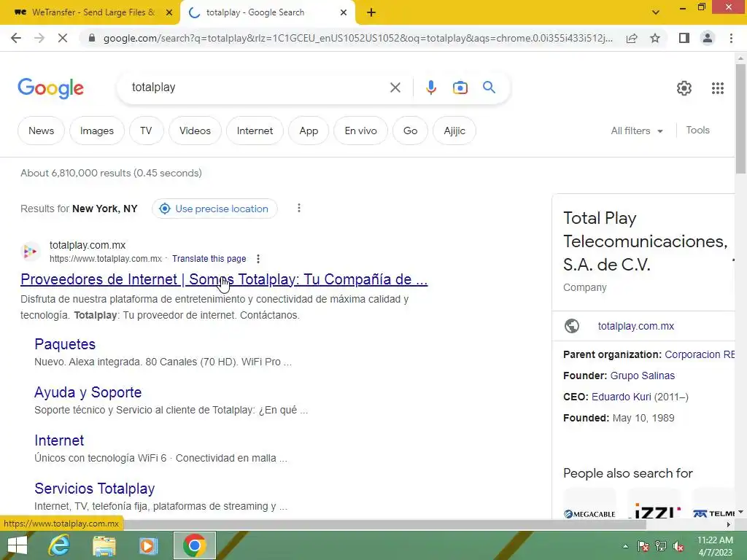Select the TV filter chip

click(146, 131)
